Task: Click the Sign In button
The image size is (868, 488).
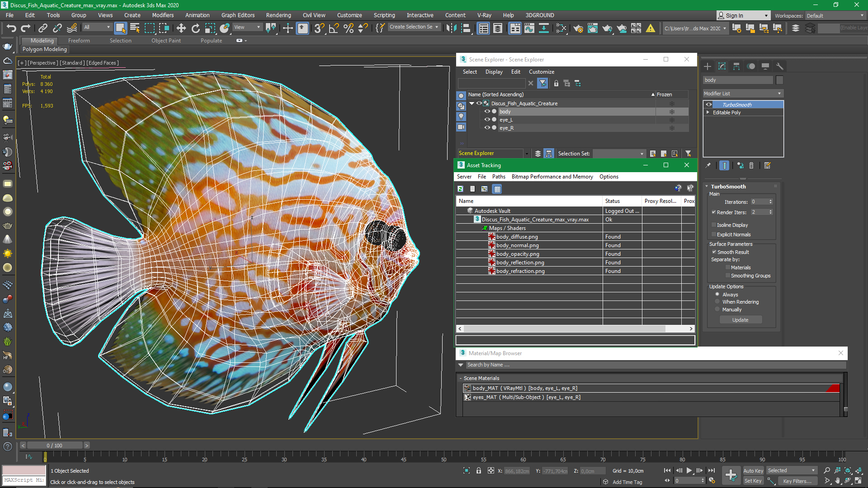Action: (x=743, y=16)
